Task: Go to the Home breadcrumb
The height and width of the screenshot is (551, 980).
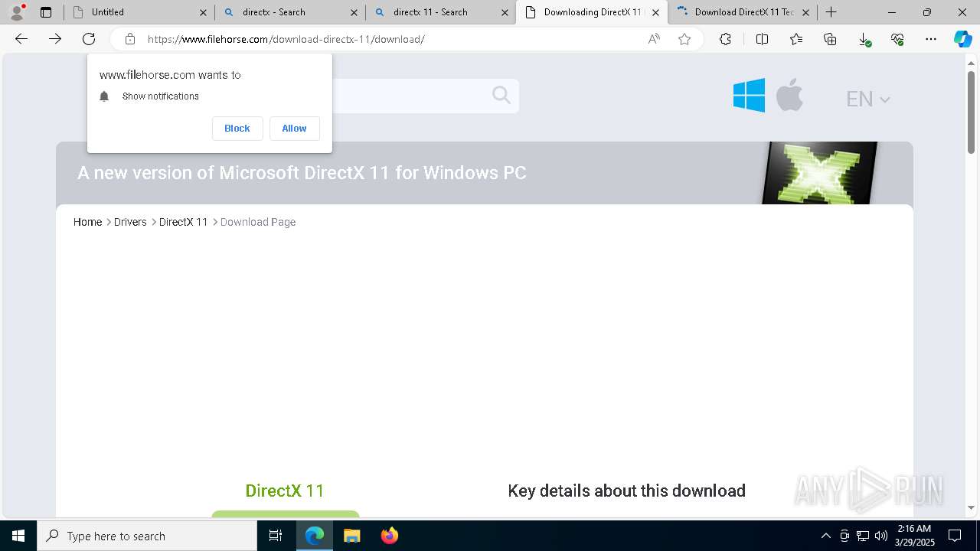Action: 87,222
